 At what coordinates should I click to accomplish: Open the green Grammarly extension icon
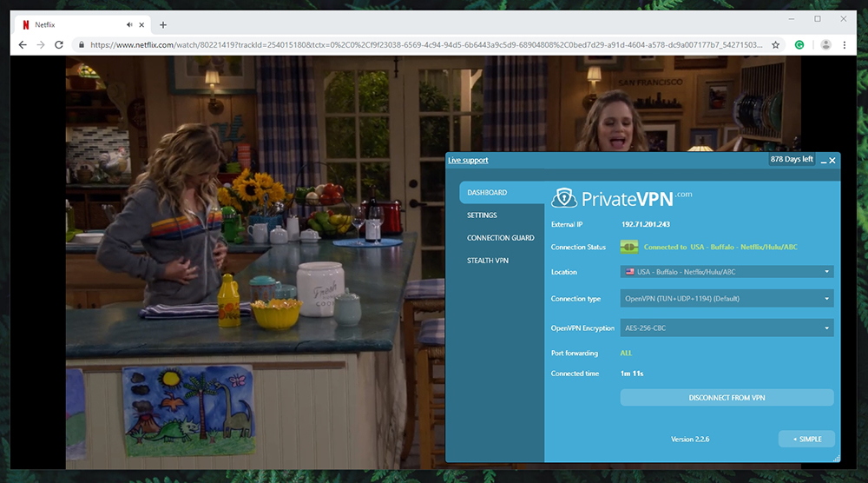[x=799, y=45]
